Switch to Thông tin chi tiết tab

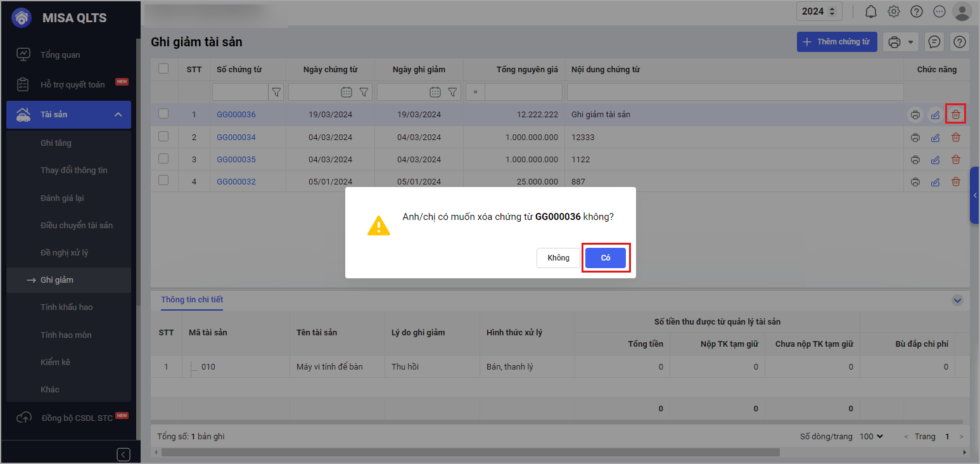192,300
